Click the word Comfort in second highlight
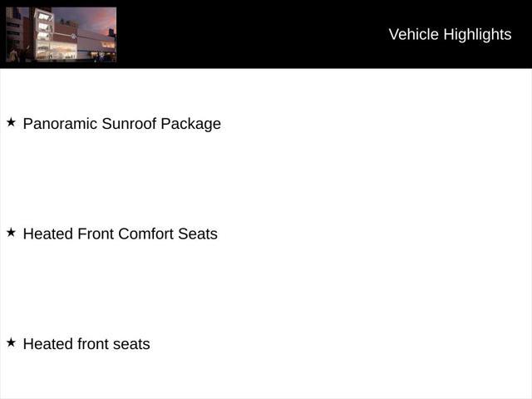Viewport: 532px width, 399px height. point(146,234)
